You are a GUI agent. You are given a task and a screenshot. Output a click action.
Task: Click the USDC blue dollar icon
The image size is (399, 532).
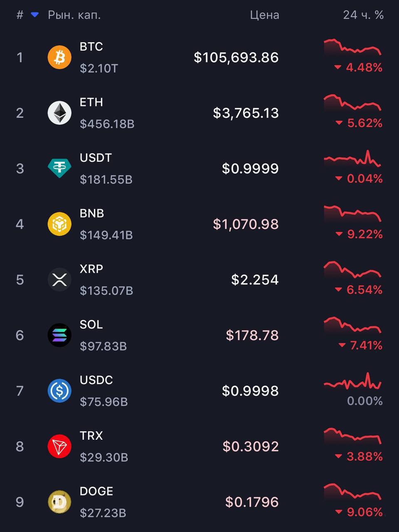pos(59,391)
